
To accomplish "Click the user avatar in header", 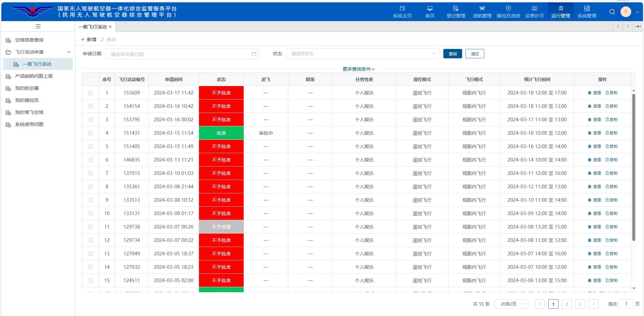I will tap(626, 12).
